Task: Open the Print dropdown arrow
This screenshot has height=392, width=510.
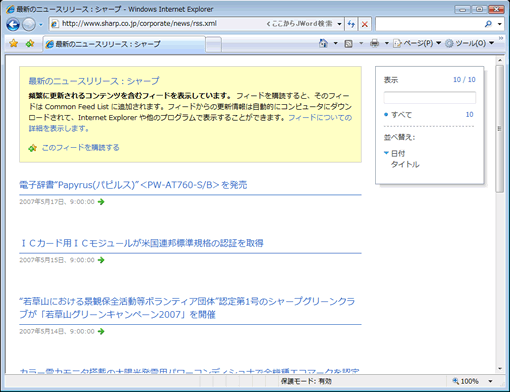Action: (x=387, y=43)
